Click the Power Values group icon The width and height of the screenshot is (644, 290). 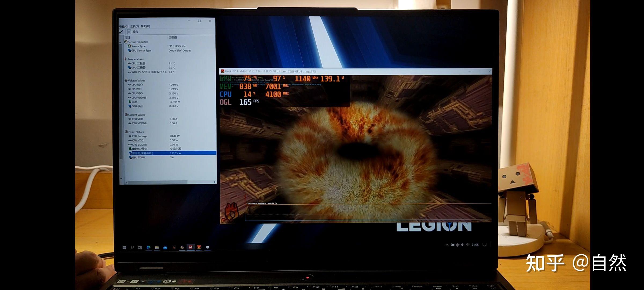pos(126,132)
